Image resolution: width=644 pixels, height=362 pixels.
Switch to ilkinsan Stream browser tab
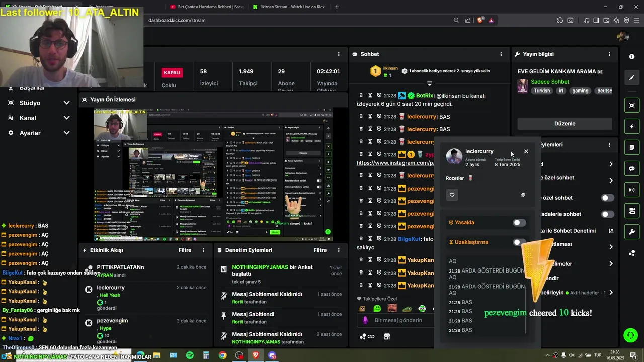click(x=289, y=7)
